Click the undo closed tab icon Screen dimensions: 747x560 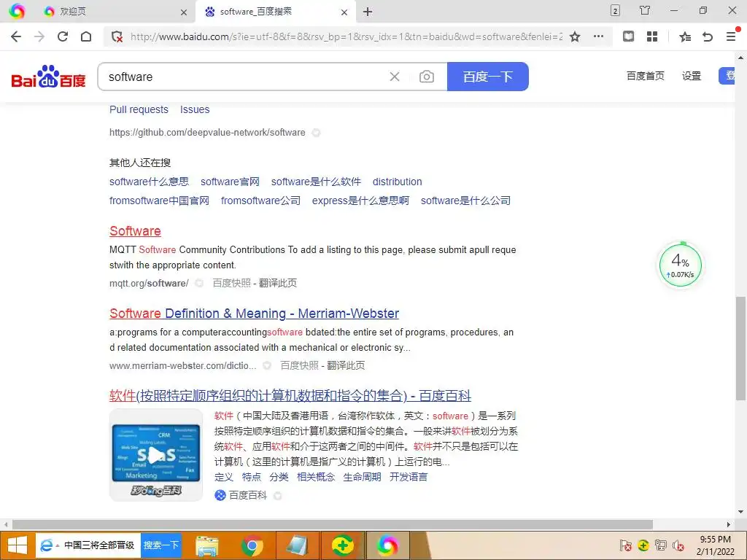pyautogui.click(x=708, y=36)
